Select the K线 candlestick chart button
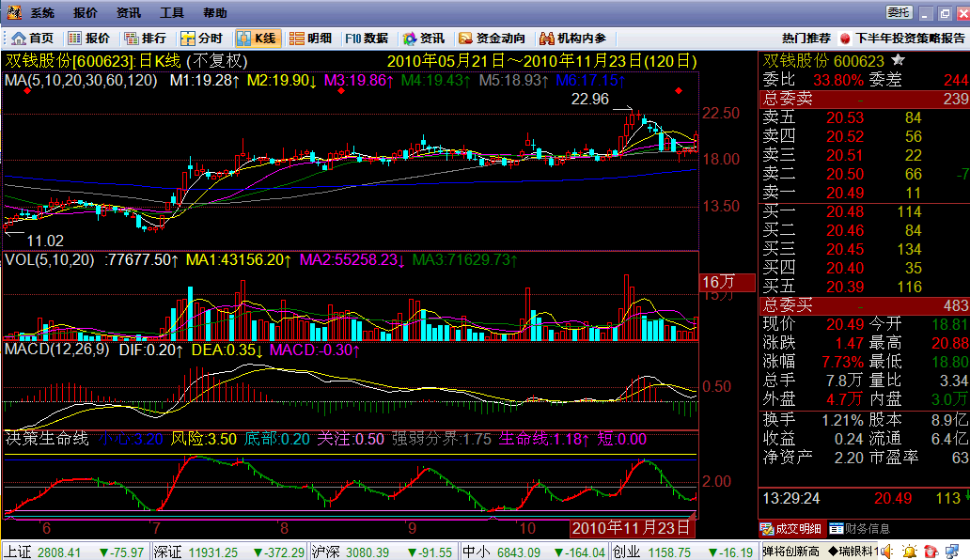The height and width of the screenshot is (560, 970). [258, 39]
